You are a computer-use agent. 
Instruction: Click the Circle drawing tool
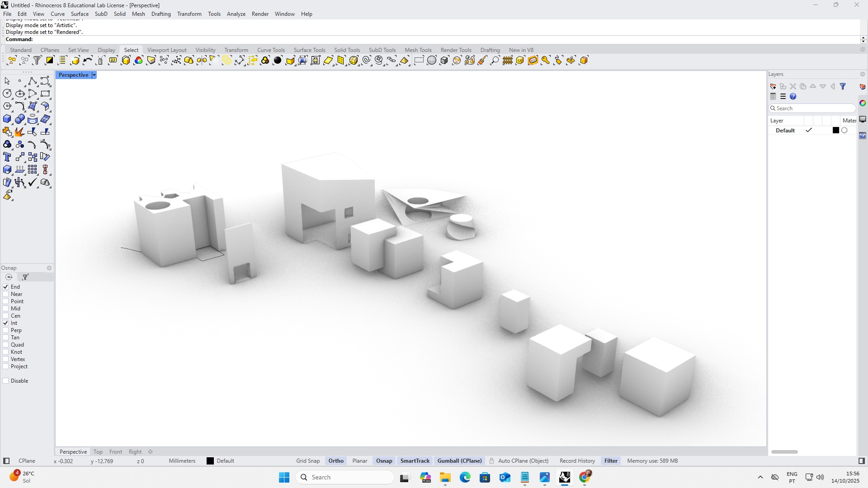point(7,94)
